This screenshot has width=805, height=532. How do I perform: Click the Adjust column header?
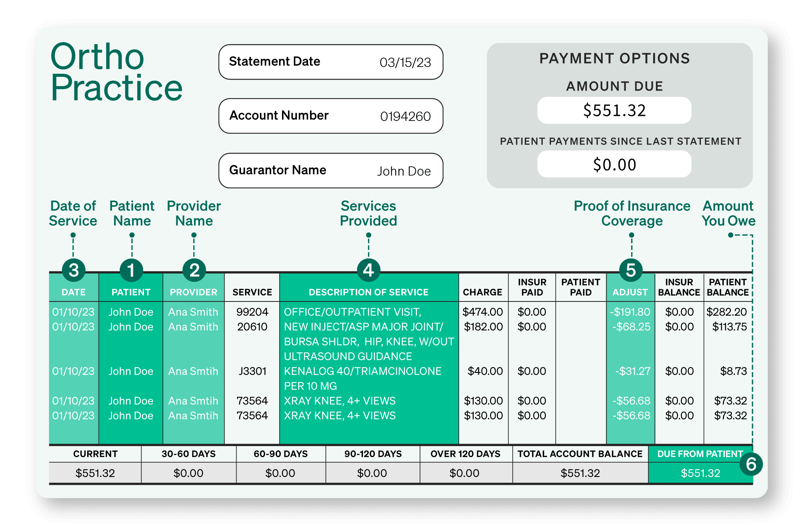coord(630,292)
